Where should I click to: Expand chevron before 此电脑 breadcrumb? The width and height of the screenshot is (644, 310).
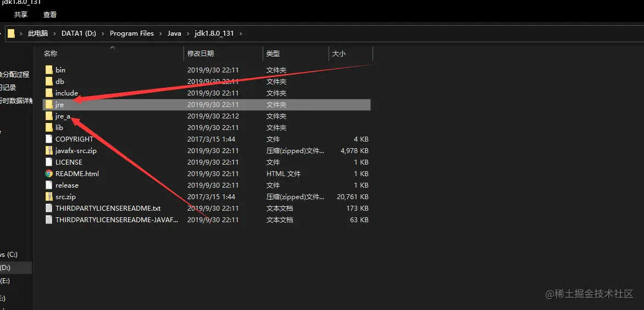tap(21, 33)
